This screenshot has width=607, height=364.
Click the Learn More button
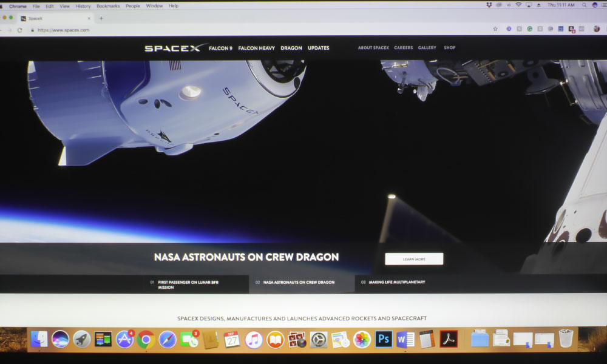pos(414,259)
